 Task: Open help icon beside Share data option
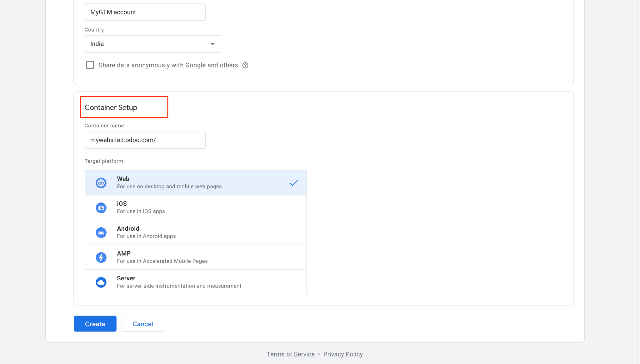click(245, 65)
